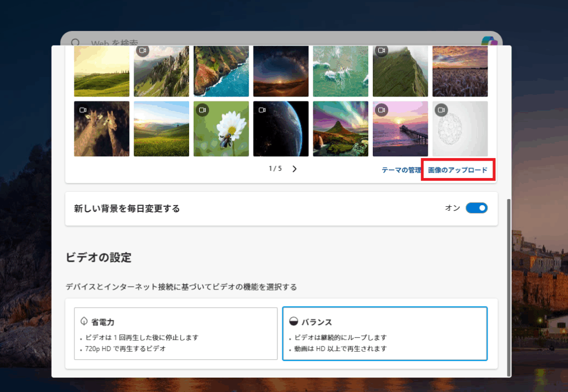Image resolution: width=568 pixels, height=392 pixels.
Task: Open the テーマの管理 link
Action: (402, 170)
